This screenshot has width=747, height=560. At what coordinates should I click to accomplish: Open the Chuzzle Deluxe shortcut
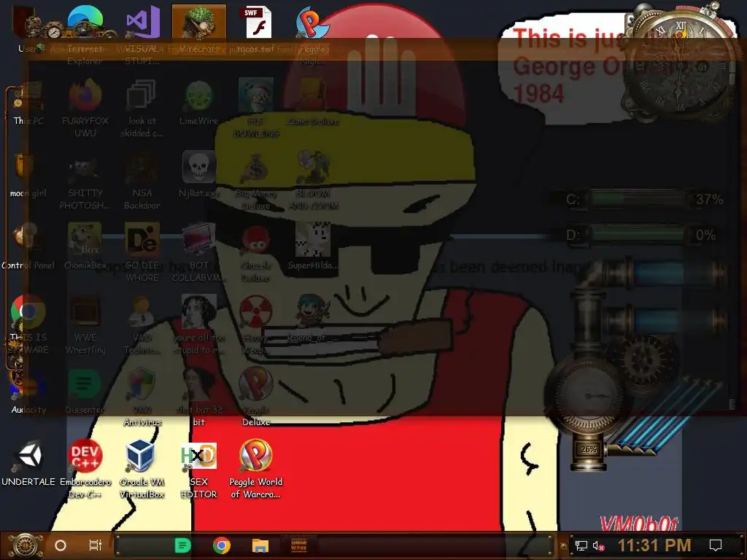pos(256,252)
